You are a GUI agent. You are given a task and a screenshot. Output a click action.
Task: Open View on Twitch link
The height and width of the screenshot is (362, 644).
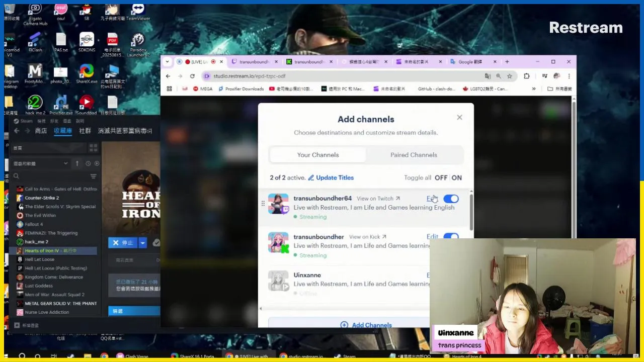point(378,199)
